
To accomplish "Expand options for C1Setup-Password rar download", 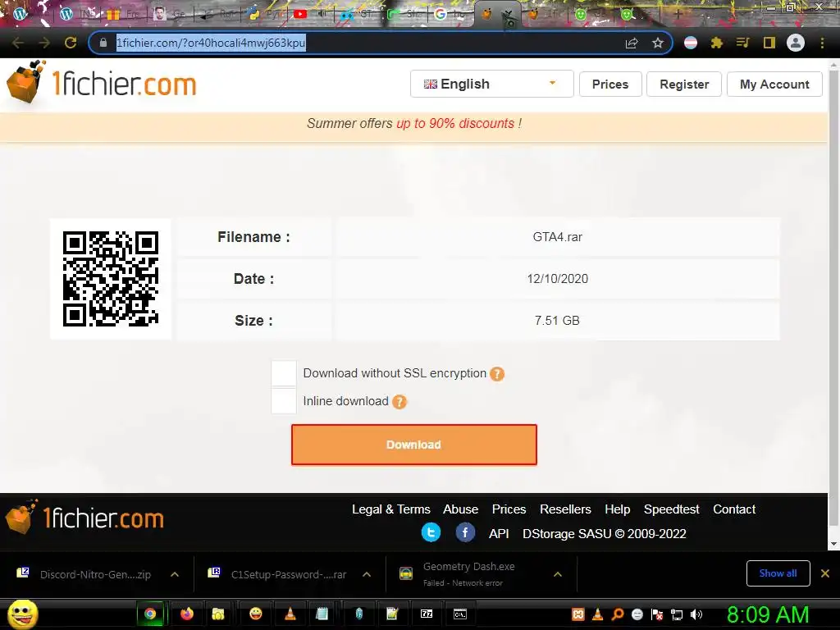I will pos(367,574).
